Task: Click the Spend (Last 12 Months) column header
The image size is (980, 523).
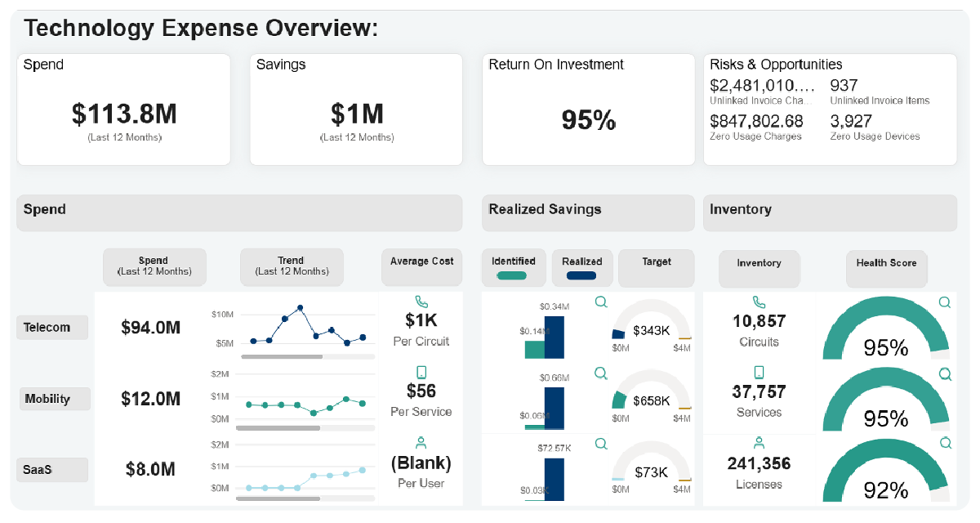Action: (154, 266)
